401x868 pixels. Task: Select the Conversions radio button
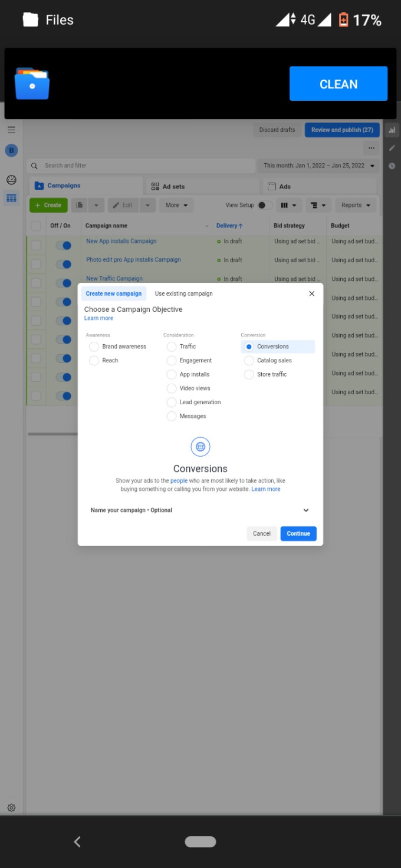249,346
